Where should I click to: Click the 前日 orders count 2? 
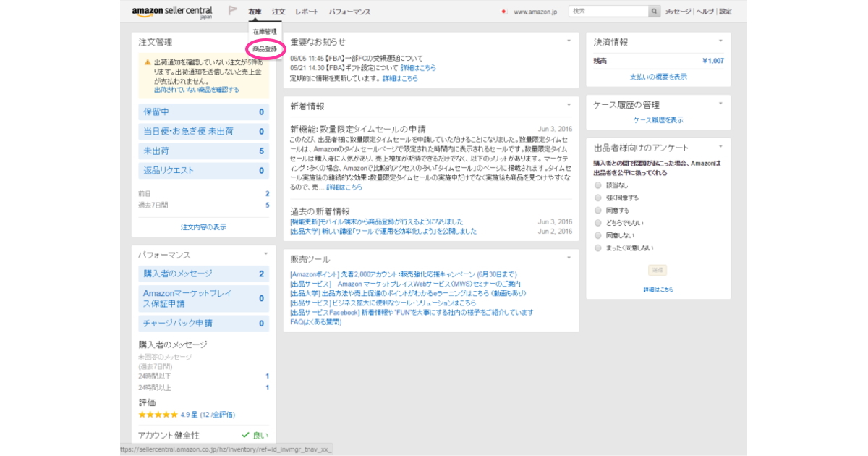[267, 194]
